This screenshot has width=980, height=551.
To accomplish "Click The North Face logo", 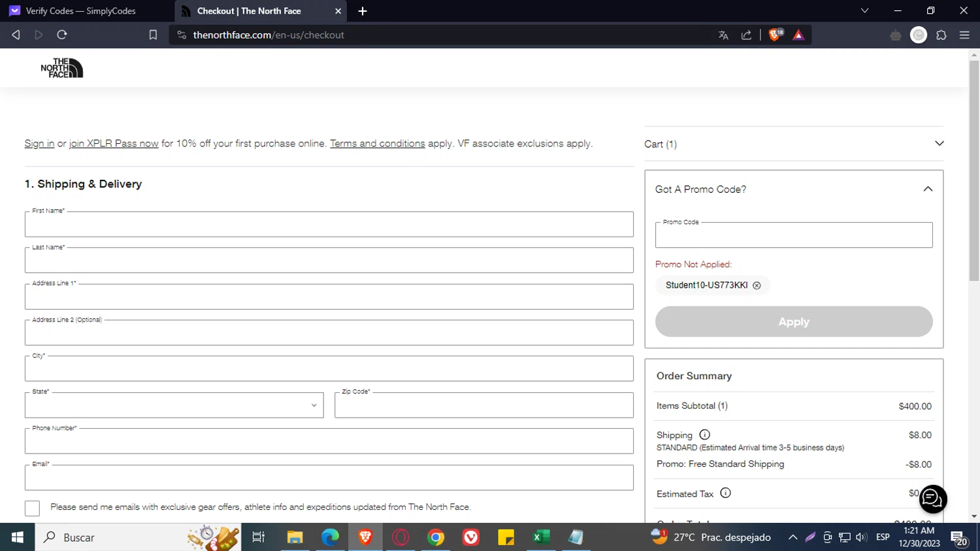I will click(62, 68).
